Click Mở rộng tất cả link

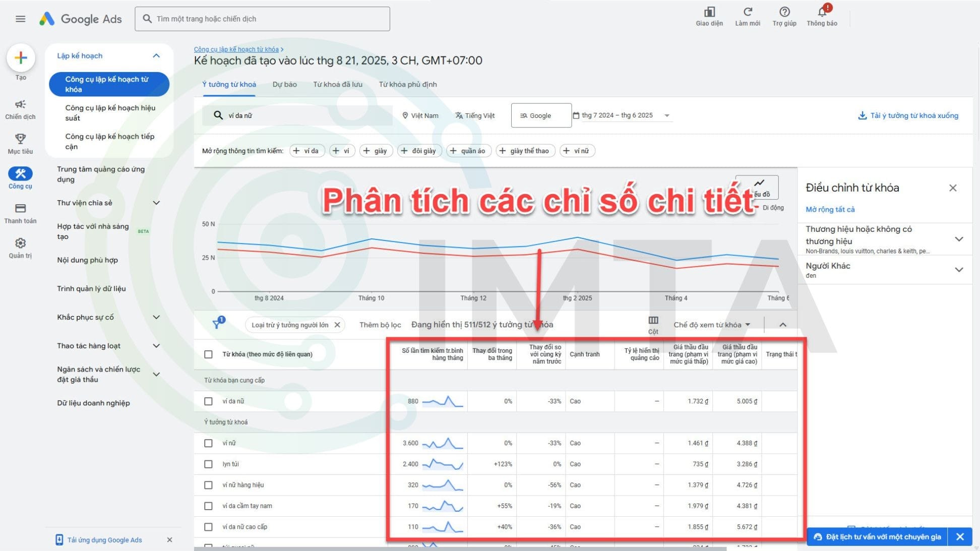click(830, 209)
